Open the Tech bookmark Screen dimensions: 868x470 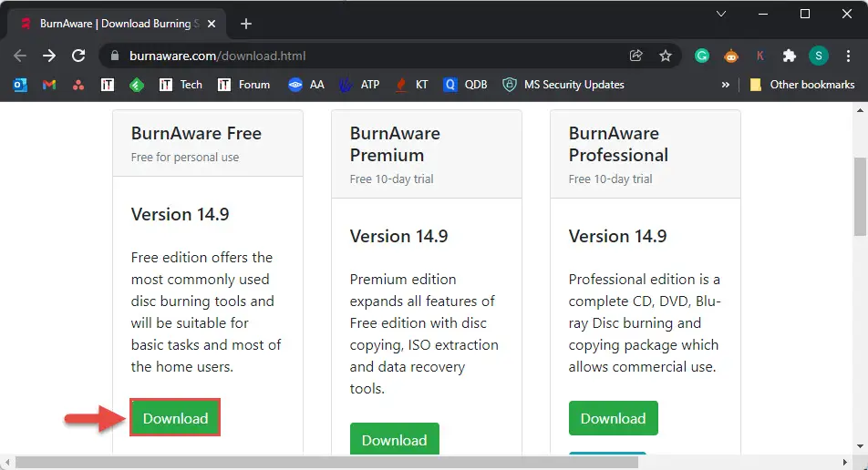181,85
